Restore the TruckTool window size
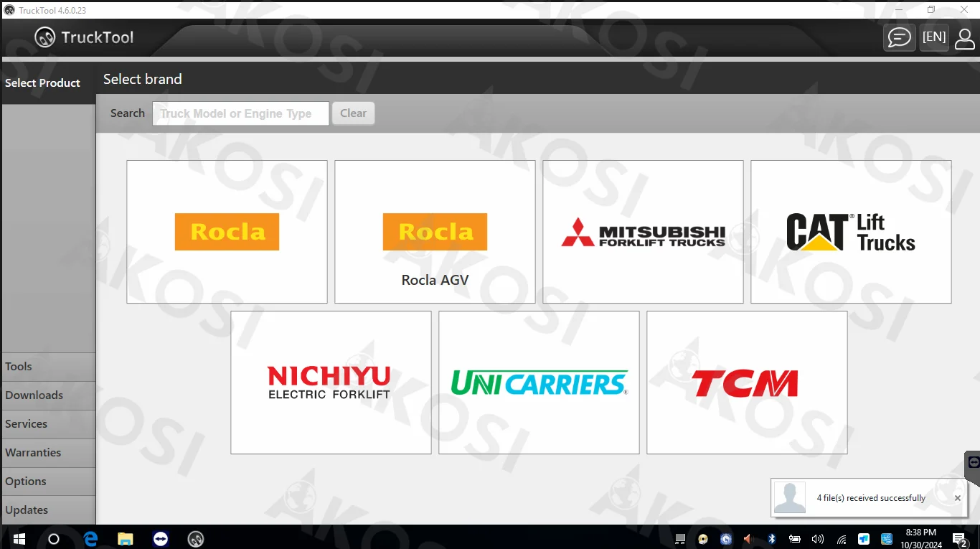The image size is (980, 549). tap(931, 9)
